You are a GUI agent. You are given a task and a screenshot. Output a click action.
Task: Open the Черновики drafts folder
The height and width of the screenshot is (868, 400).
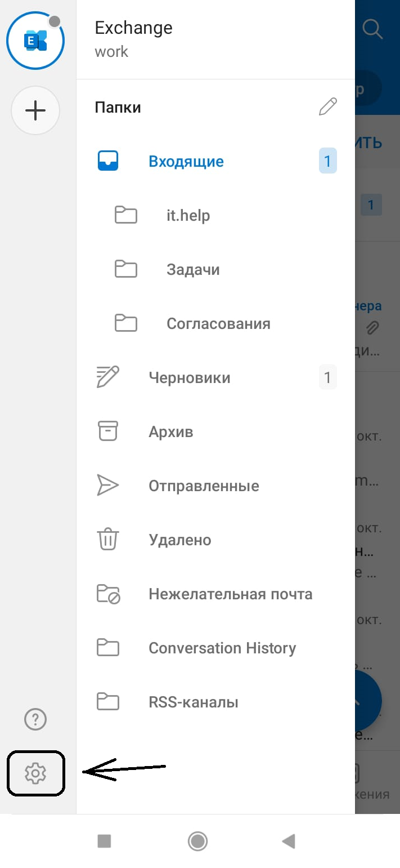pyautogui.click(x=189, y=377)
